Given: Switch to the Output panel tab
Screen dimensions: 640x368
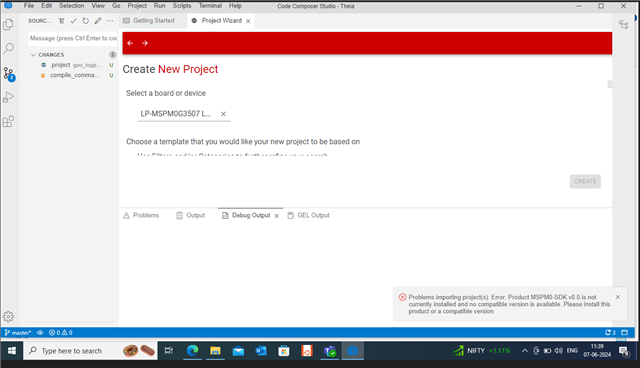Looking at the screenshot, I should tap(191, 215).
